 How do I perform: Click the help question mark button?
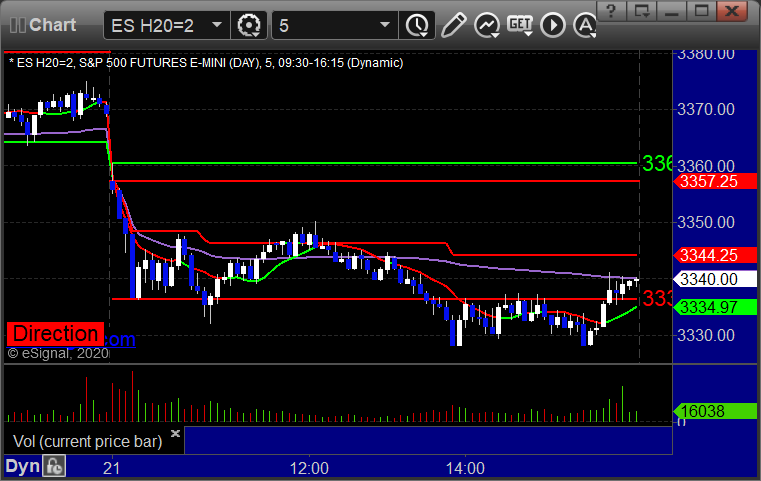611,11
